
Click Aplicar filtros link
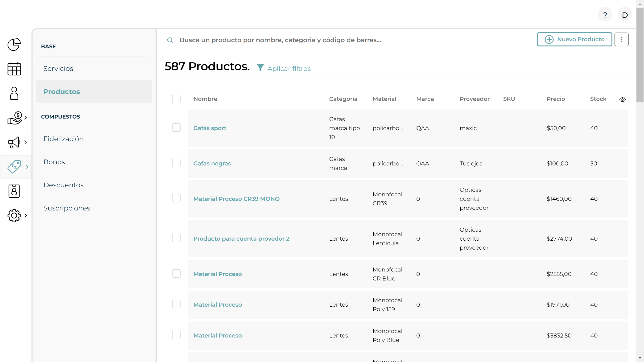(x=289, y=69)
